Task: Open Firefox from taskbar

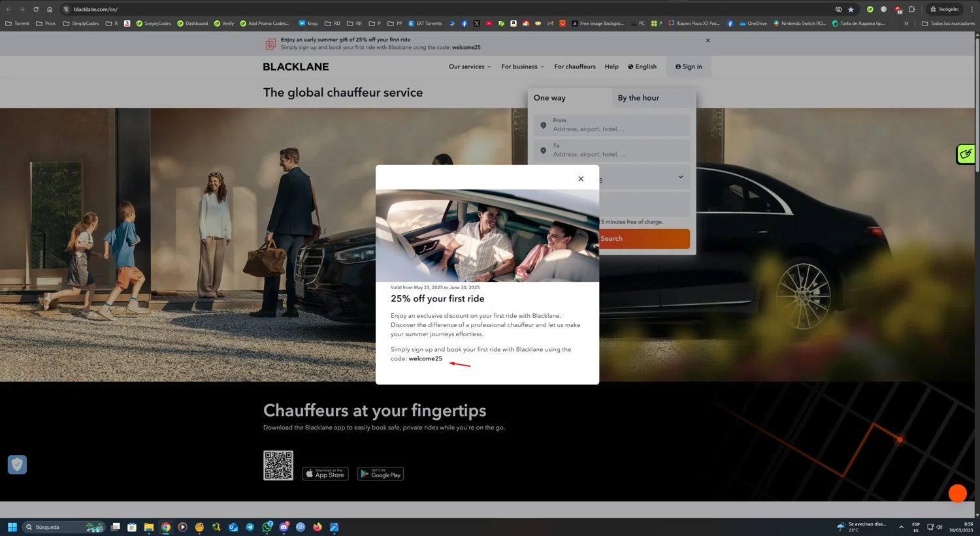Action: coord(318,527)
